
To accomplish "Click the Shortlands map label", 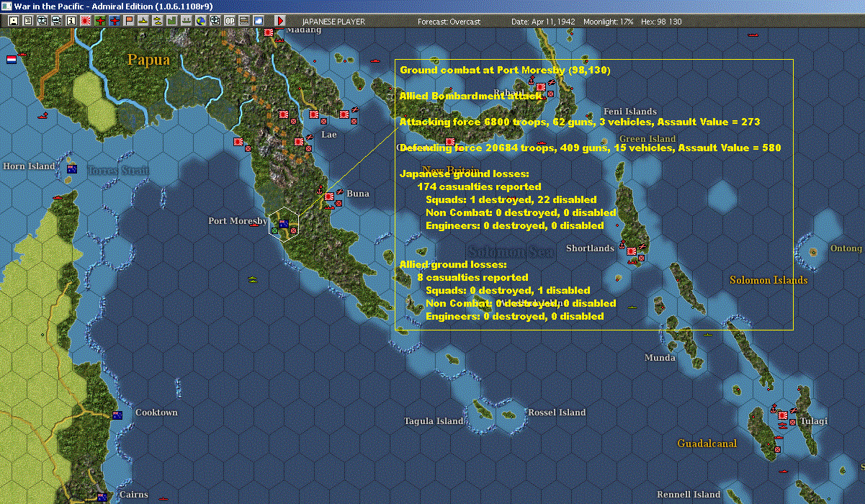I will [x=590, y=248].
